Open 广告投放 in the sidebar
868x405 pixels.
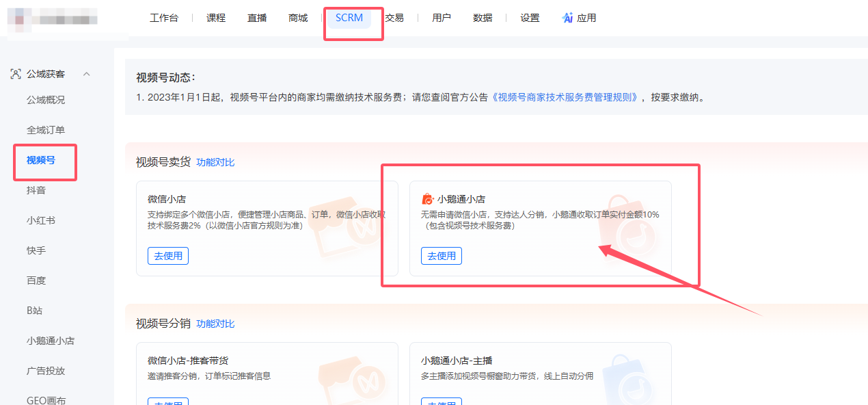(46, 371)
